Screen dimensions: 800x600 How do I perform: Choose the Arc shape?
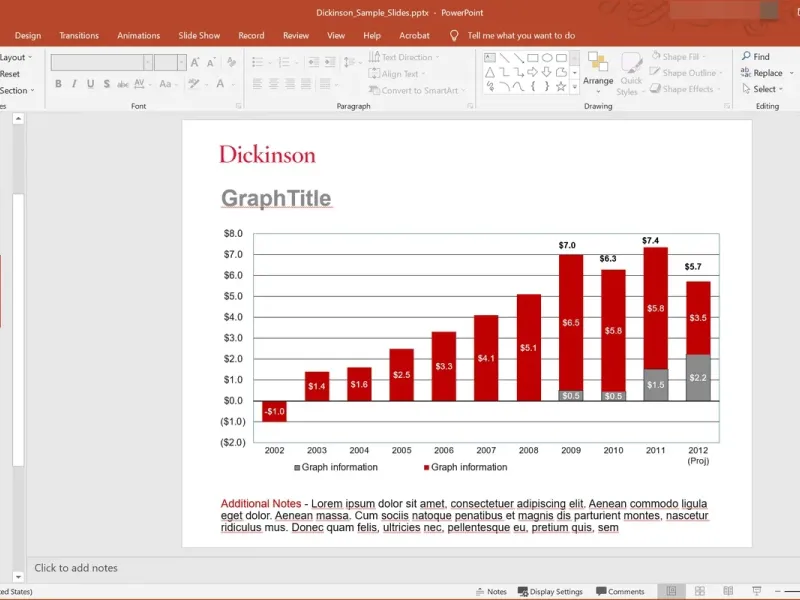click(504, 86)
